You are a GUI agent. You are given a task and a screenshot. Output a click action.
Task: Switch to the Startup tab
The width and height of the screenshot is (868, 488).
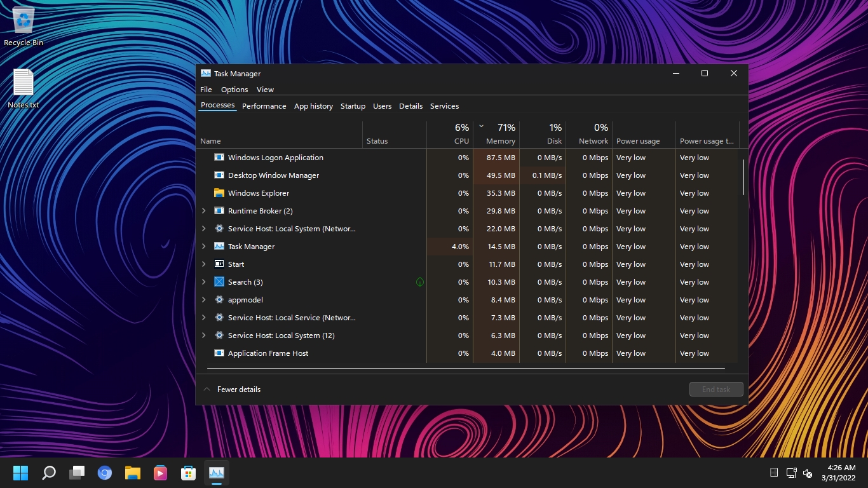coord(353,106)
